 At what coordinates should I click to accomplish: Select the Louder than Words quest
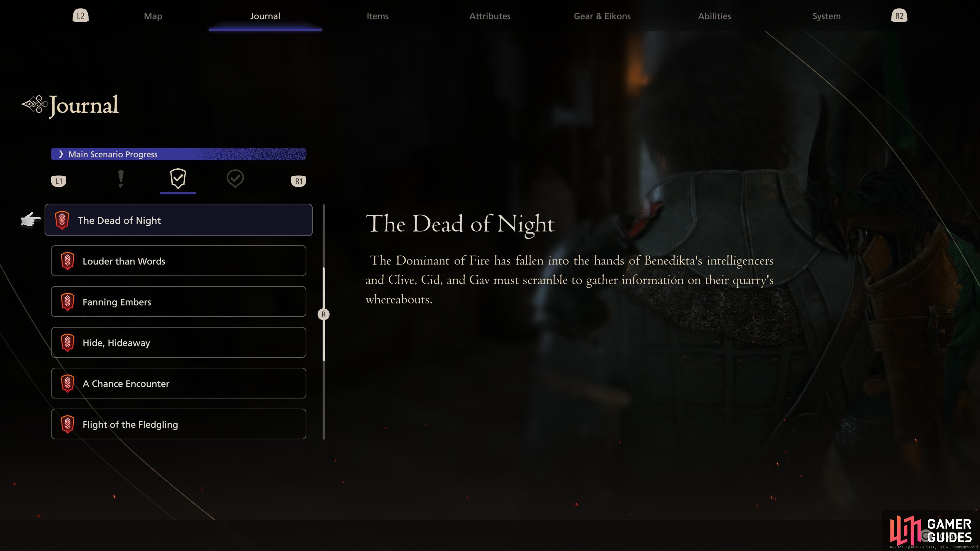pos(178,261)
